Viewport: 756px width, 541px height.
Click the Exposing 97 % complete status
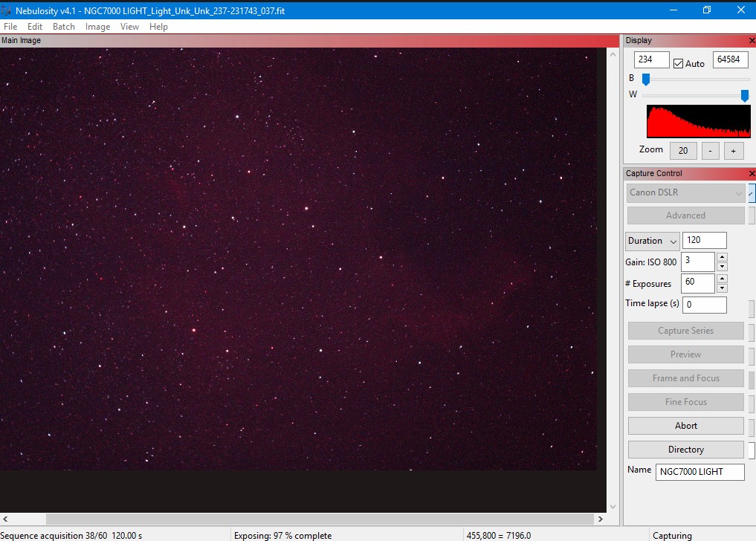click(x=283, y=535)
